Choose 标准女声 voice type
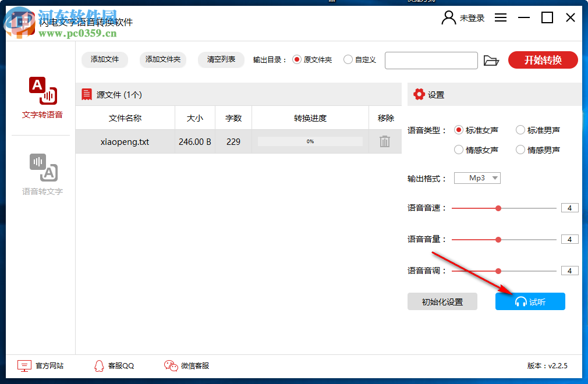588x384 pixels. (476, 130)
